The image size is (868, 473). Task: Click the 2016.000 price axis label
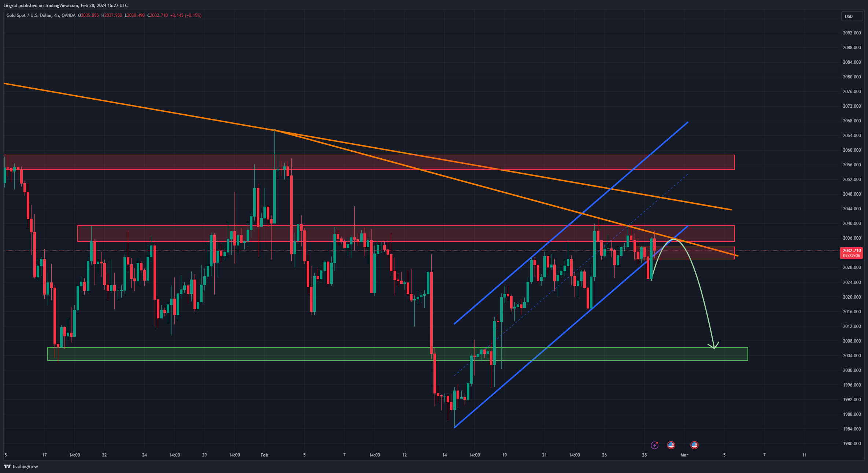click(x=852, y=312)
